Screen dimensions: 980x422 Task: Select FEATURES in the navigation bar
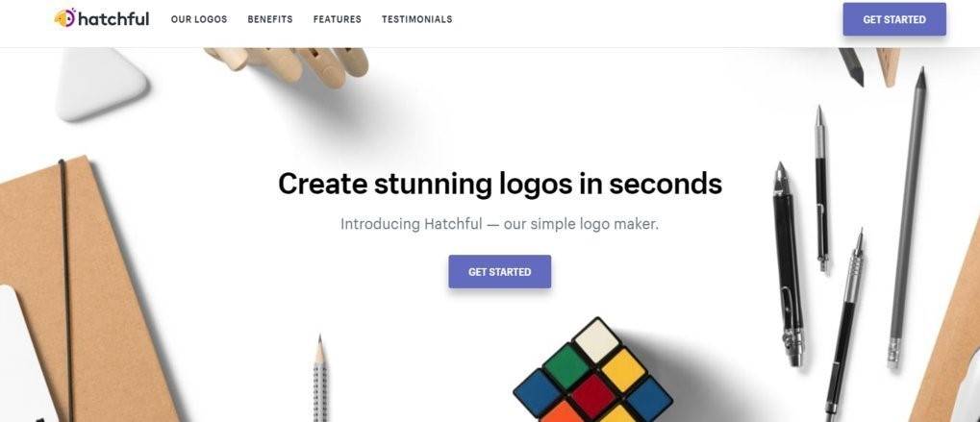[x=337, y=19]
